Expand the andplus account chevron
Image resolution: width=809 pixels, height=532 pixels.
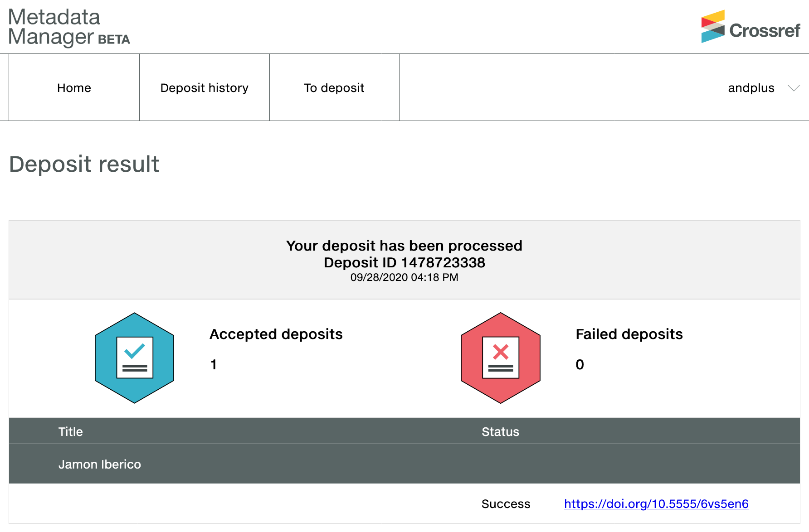tap(794, 88)
